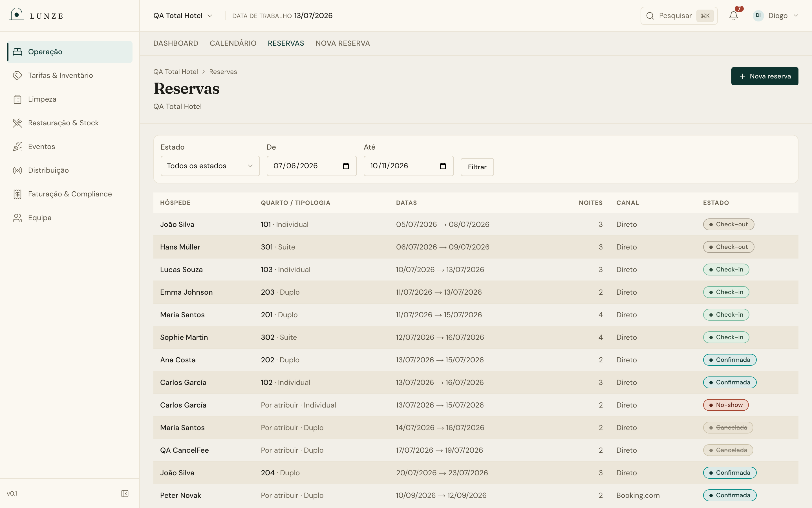
Task: Open QA CancelFee reservation
Action: [x=475, y=450]
